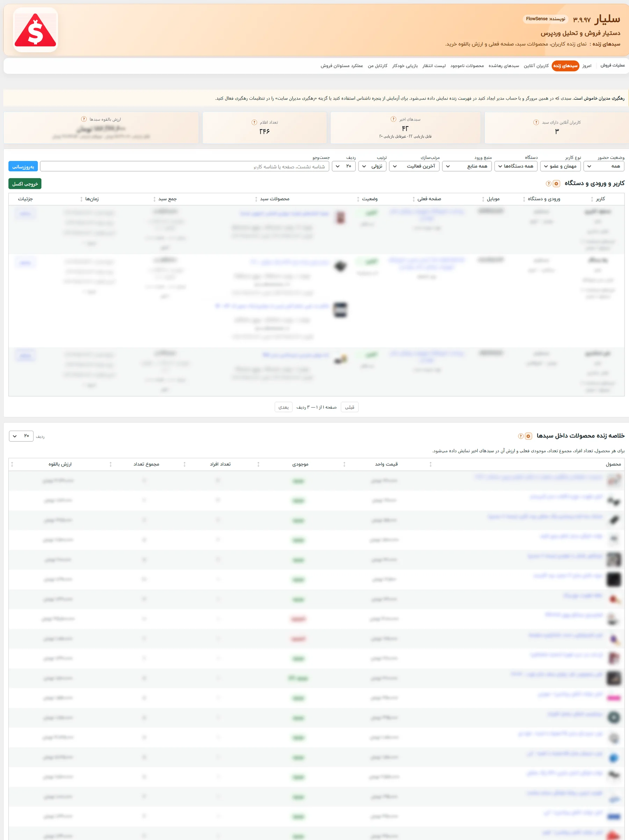This screenshot has height=840, width=629.
Task: Open مرتب‌سازی dropdown showing آخرین فعالیت
Action: pos(414,166)
